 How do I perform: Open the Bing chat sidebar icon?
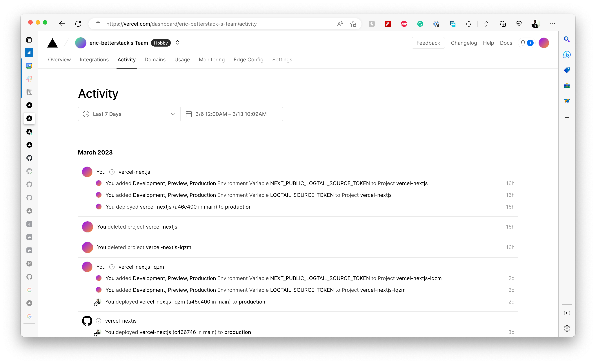(x=567, y=55)
